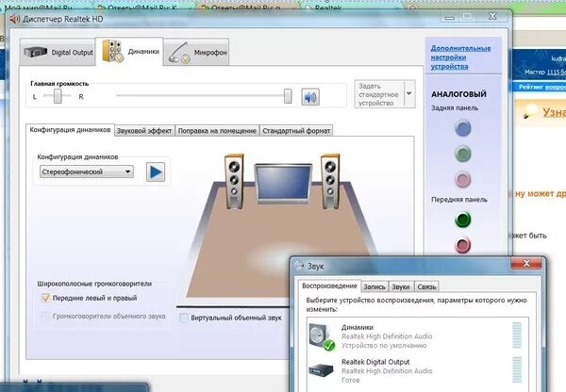Click the green front panel jack
The height and width of the screenshot is (392, 566).
[463, 220]
